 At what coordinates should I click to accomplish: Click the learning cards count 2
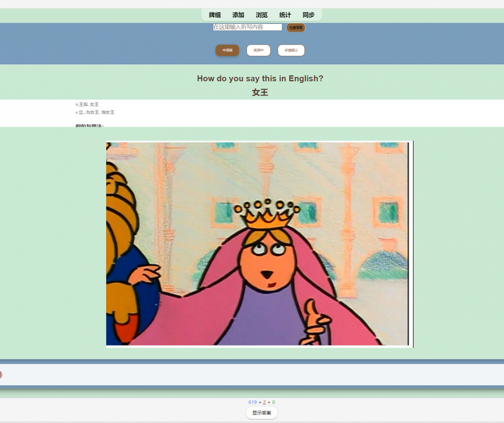pyautogui.click(x=264, y=402)
